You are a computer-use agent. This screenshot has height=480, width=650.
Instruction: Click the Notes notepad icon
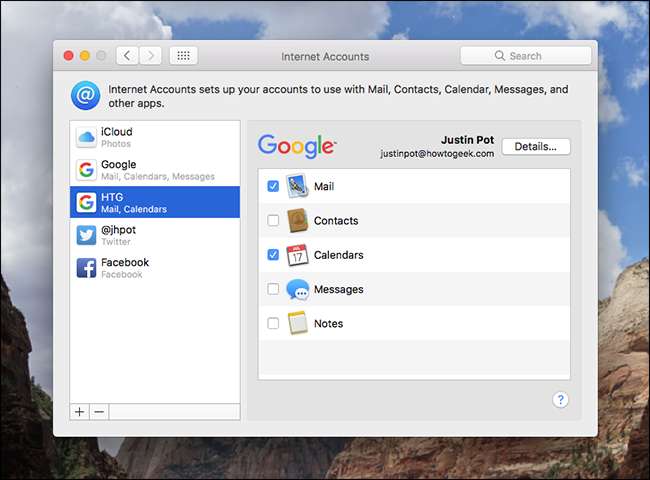298,323
